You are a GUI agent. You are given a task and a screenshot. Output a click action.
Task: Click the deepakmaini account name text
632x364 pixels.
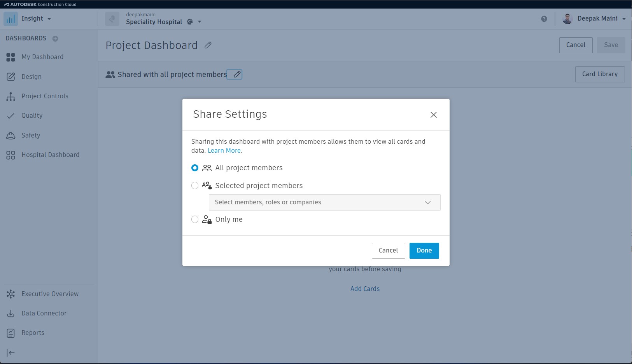pyautogui.click(x=141, y=15)
